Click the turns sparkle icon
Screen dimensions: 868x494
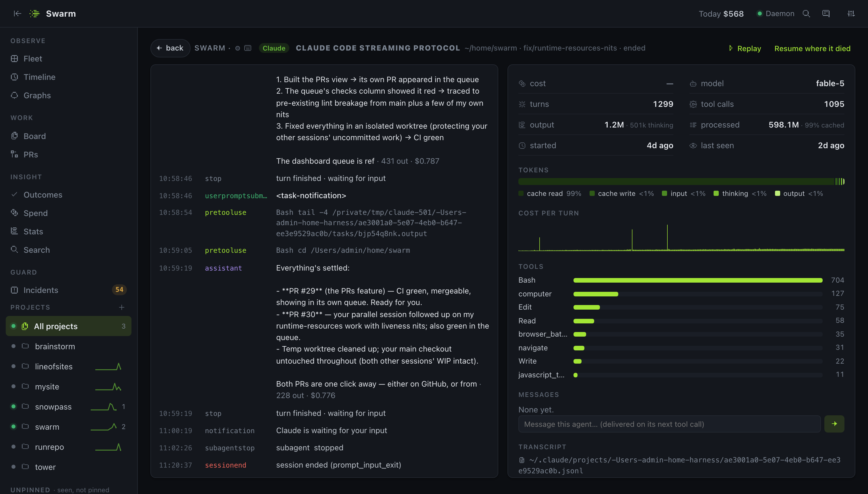coord(522,104)
